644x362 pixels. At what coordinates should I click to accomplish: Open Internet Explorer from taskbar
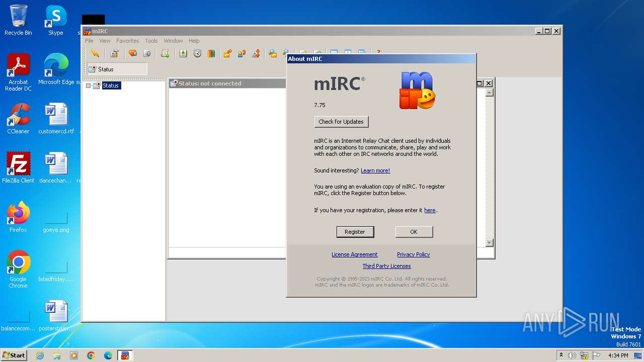pyautogui.click(x=40, y=355)
